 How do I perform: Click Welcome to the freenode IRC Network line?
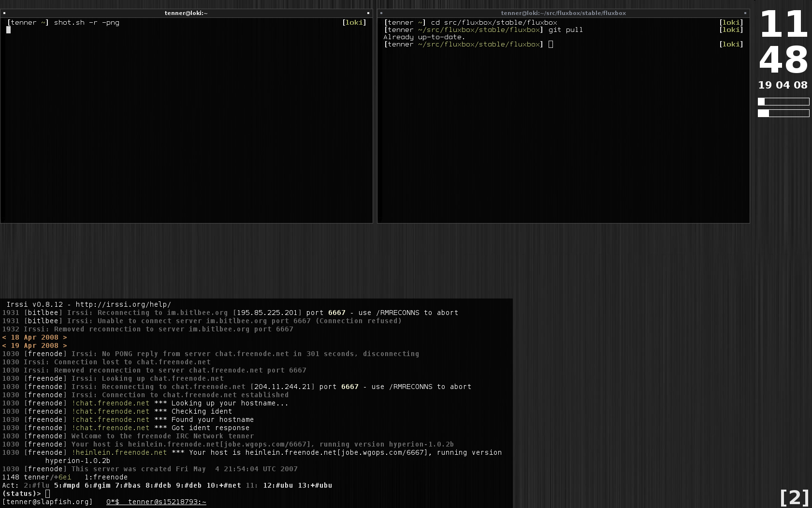(128, 436)
